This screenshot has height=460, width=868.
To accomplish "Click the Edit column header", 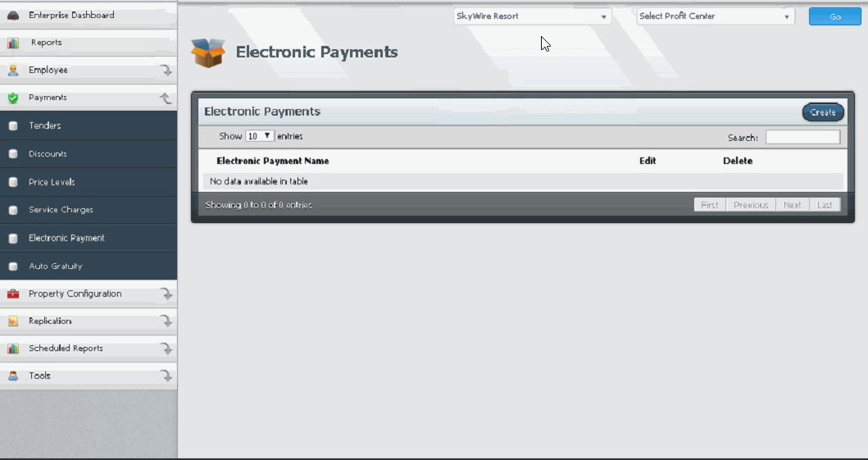I will tap(648, 161).
